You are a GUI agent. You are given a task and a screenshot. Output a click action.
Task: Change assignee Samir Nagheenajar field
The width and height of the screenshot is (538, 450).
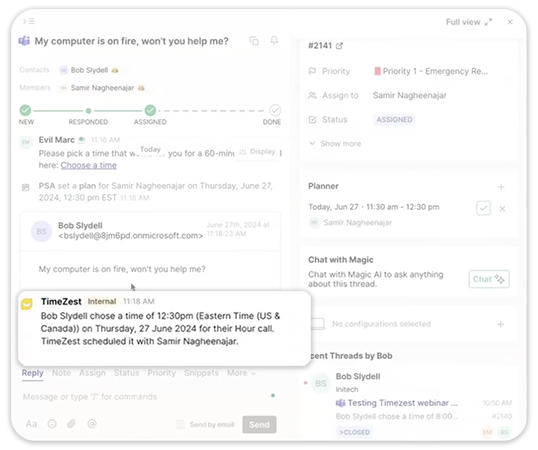pyautogui.click(x=410, y=95)
